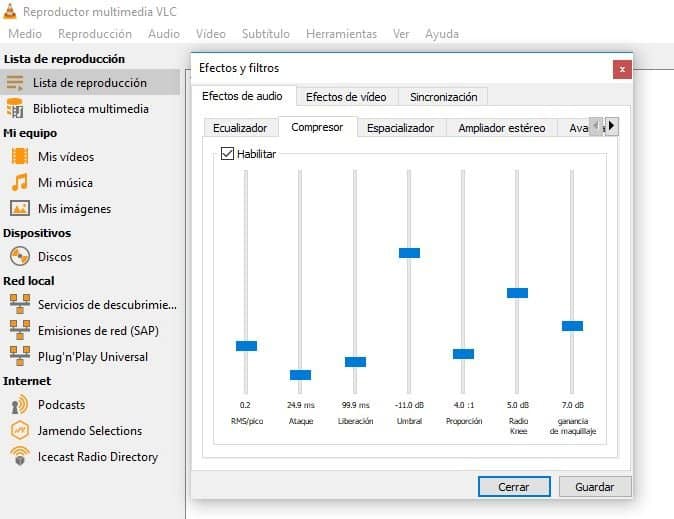The width and height of the screenshot is (674, 519).
Task: Open the Sincronización tab
Action: coord(443,97)
